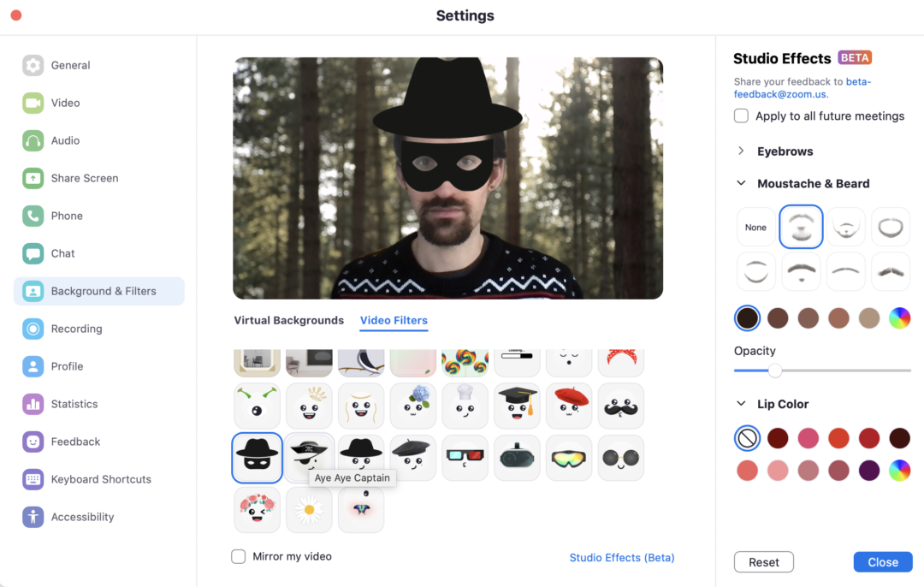Choose the 3D glasses video filter
The height and width of the screenshot is (587, 924).
point(465,458)
